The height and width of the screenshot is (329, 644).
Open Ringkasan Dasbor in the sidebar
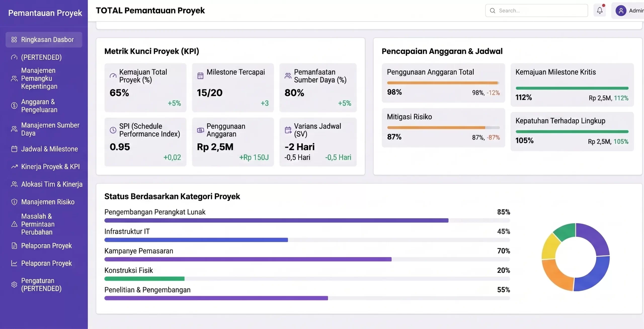(x=44, y=40)
